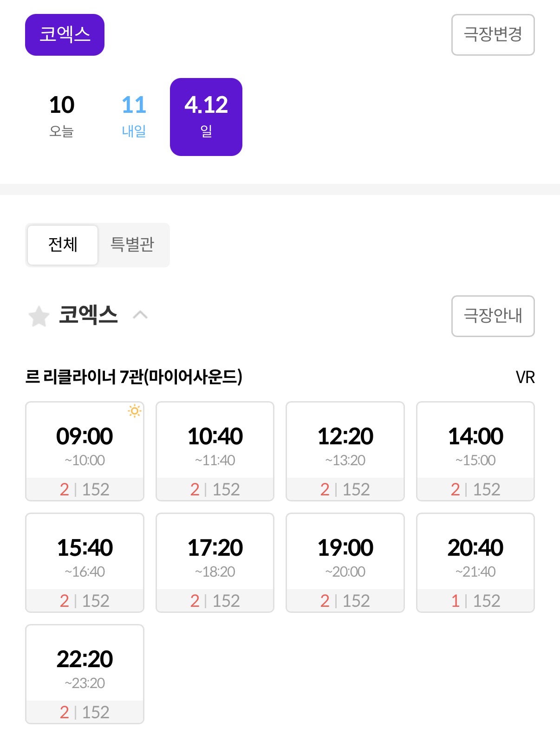
Task: Favorite the 코엑스 theater star icon
Action: tap(39, 316)
